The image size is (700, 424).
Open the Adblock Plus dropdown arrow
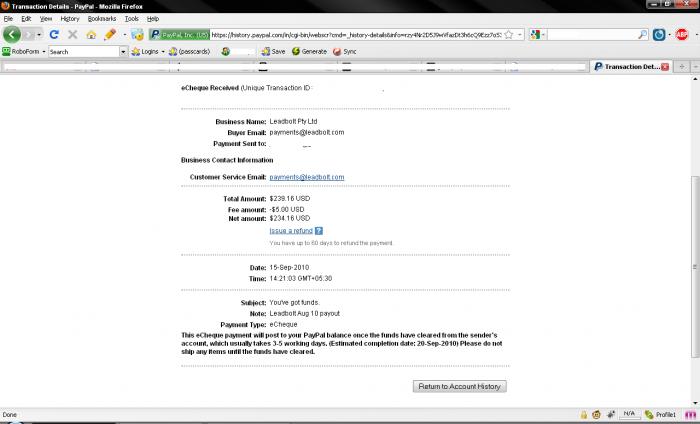(x=697, y=34)
